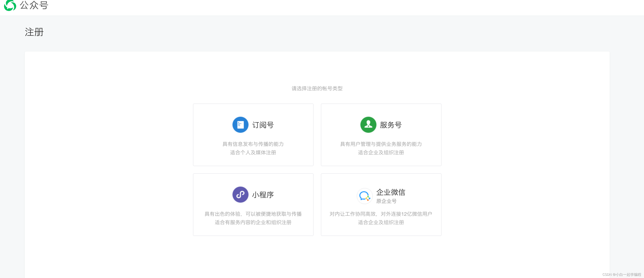644x278 pixels.
Task: Click the 原企业号 subtitle
Action: [x=386, y=201]
